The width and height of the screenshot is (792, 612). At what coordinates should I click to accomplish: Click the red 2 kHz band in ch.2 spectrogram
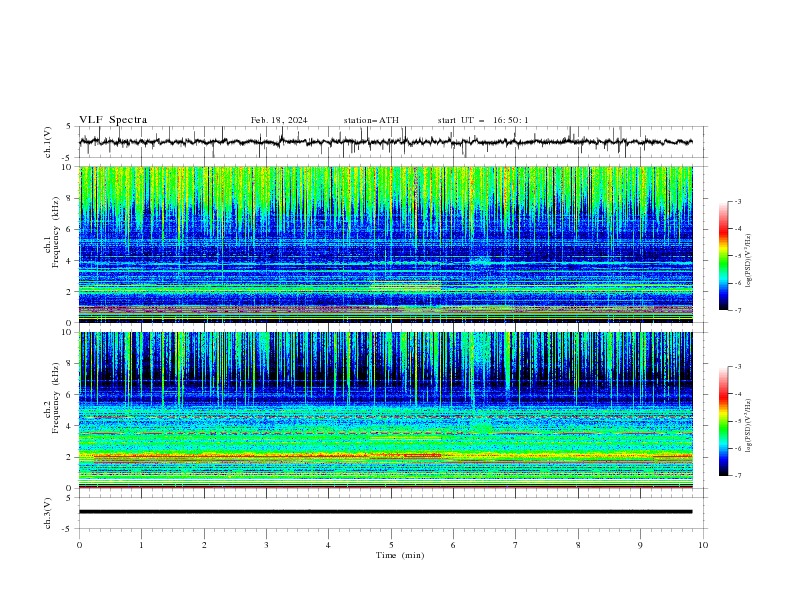(x=386, y=456)
